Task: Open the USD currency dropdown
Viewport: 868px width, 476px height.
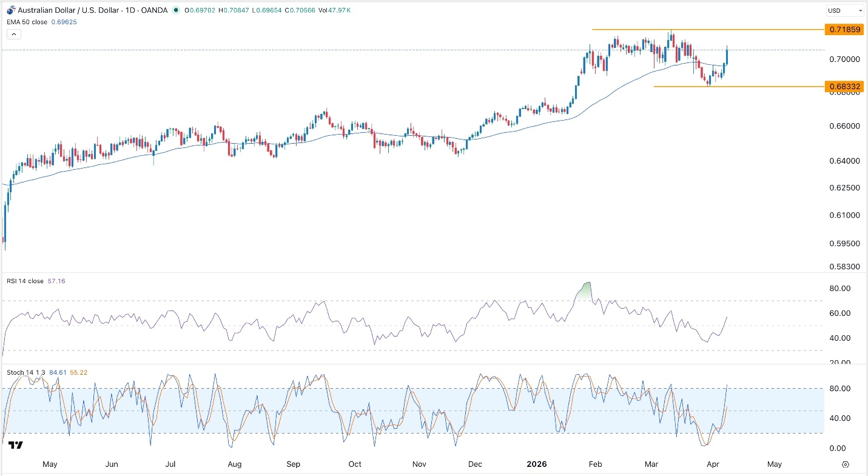Action: [844, 10]
